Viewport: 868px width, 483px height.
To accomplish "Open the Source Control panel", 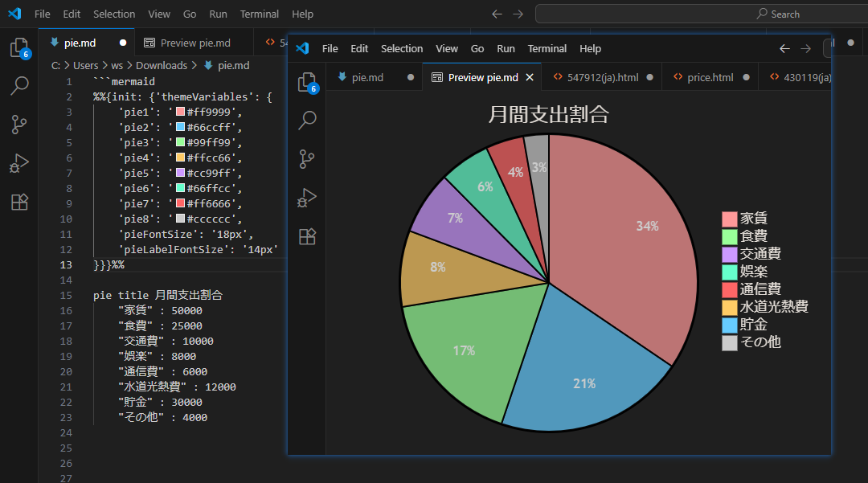I will (18, 124).
